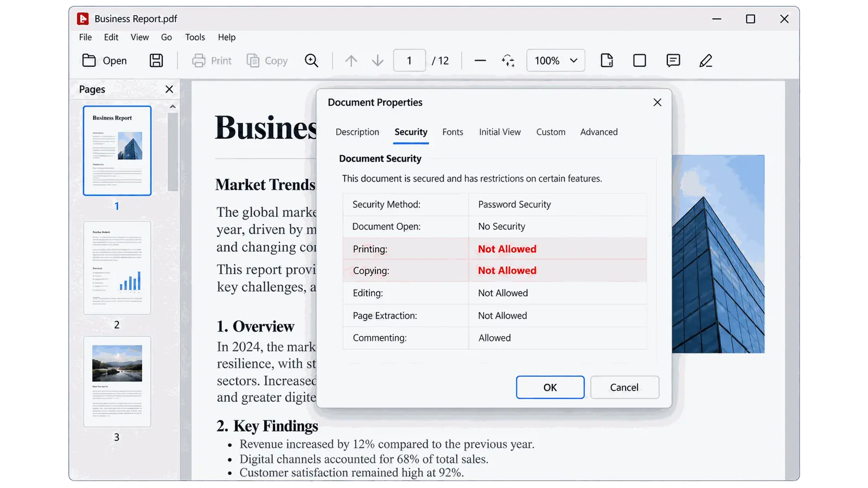Click the red PDF app icon in the title bar
Screen dimensions: 868x488
(x=83, y=19)
